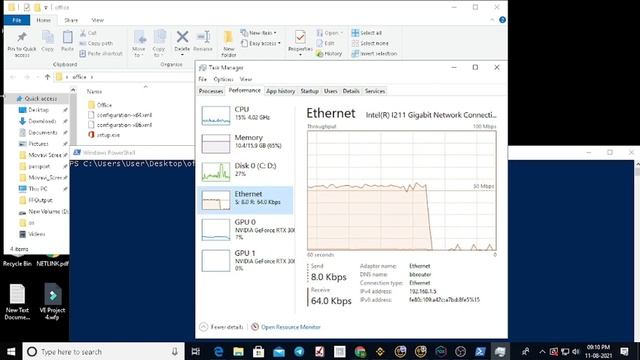Click the taskbar search box
This screenshot has height=360, width=640.
point(103,351)
